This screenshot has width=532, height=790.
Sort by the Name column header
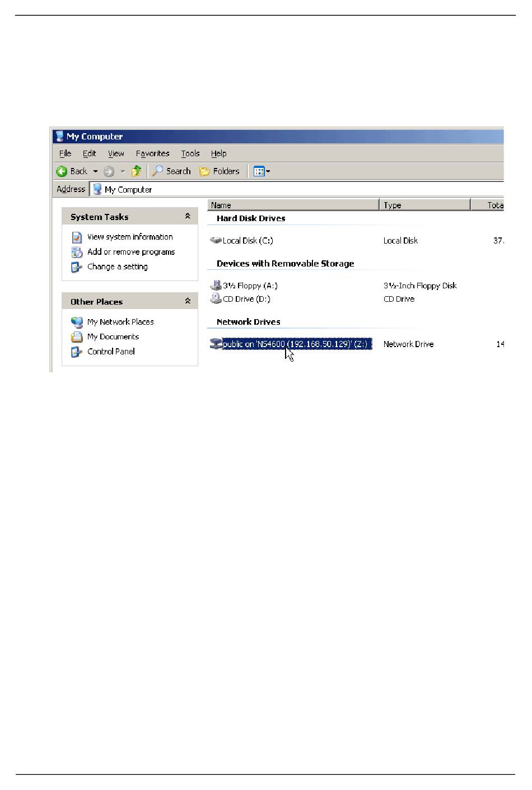coord(293,205)
